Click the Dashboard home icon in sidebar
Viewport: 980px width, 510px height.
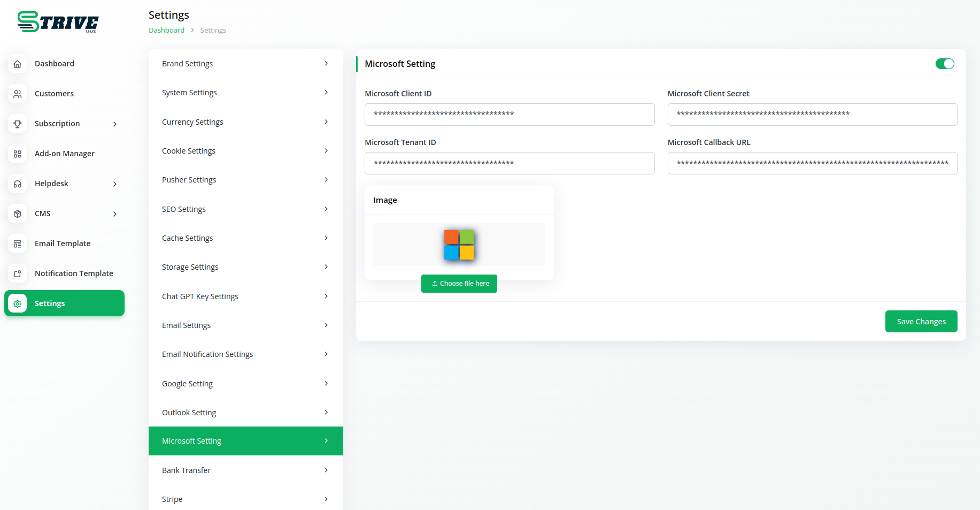18,64
